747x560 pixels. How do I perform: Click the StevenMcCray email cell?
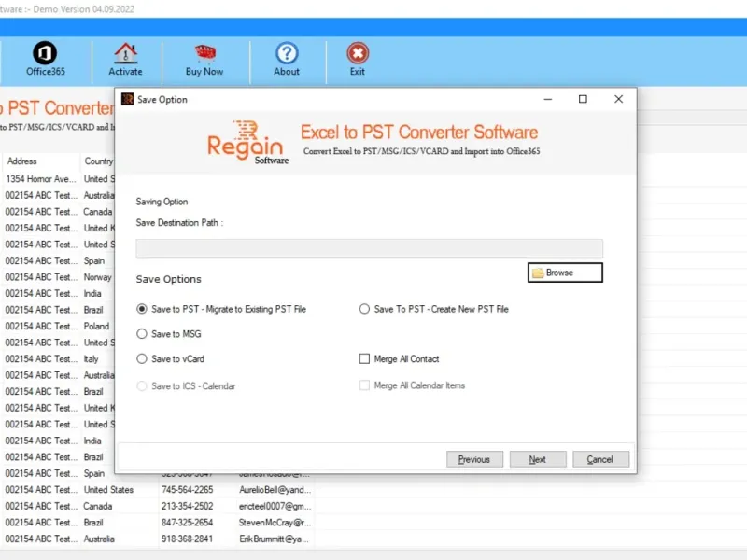pyautogui.click(x=275, y=523)
